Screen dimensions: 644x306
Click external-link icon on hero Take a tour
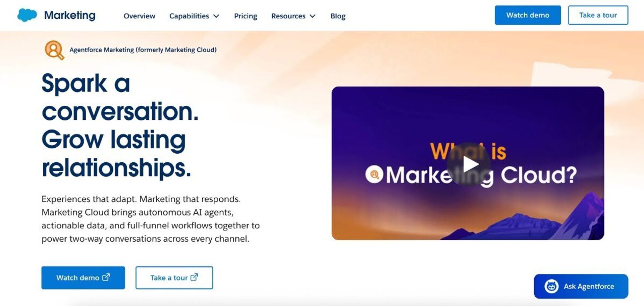pos(194,277)
